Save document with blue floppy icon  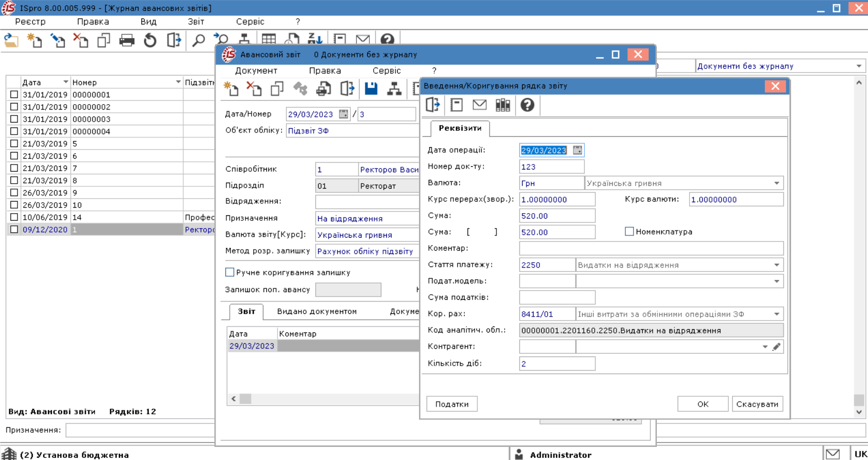[x=371, y=88]
